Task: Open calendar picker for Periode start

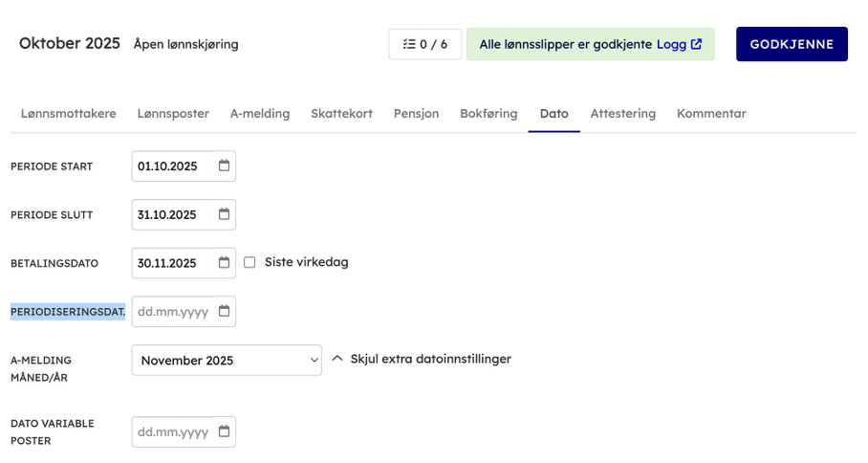Action: point(224,165)
